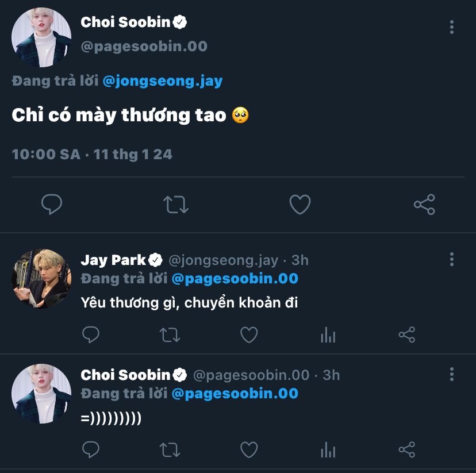
Task: Like Jay Park's reply tweet
Action: [249, 334]
